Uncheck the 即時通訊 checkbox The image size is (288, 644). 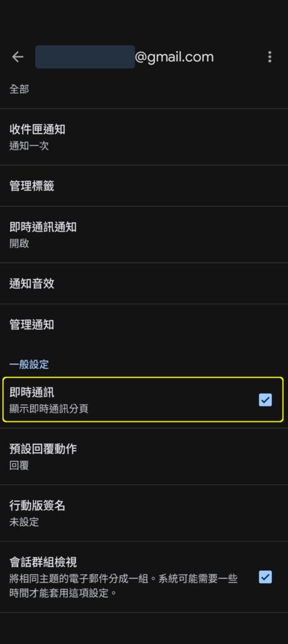[x=265, y=400]
